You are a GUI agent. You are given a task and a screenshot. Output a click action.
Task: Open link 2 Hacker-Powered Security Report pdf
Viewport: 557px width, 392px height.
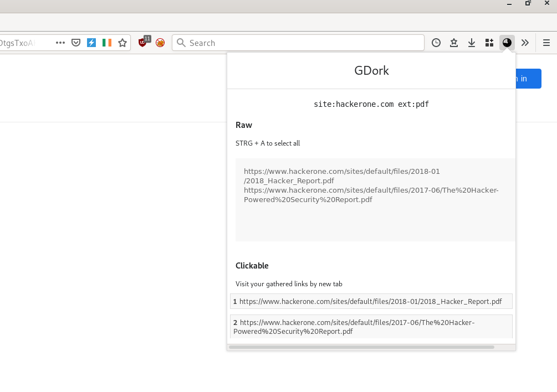(371, 327)
